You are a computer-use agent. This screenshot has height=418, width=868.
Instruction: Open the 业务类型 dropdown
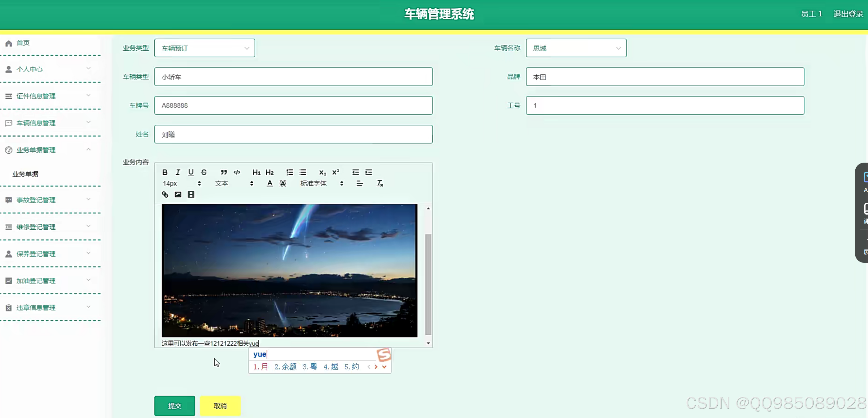tap(204, 48)
